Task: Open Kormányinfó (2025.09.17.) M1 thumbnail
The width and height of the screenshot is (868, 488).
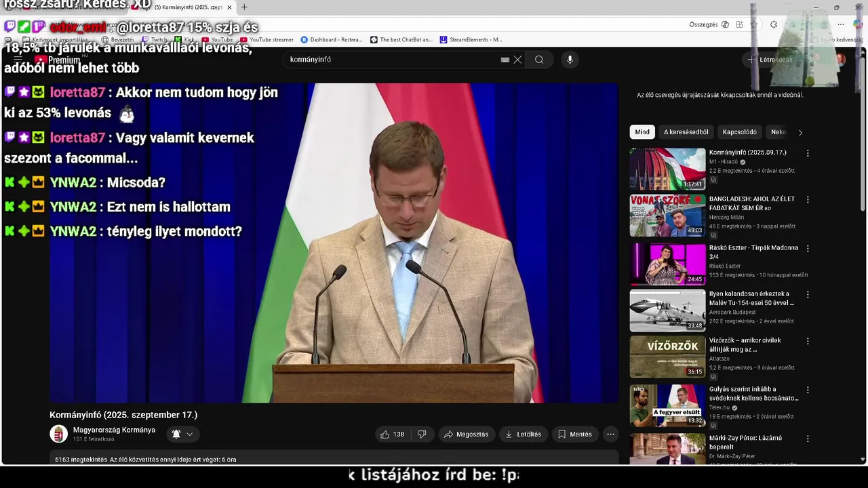Action: 667,169
